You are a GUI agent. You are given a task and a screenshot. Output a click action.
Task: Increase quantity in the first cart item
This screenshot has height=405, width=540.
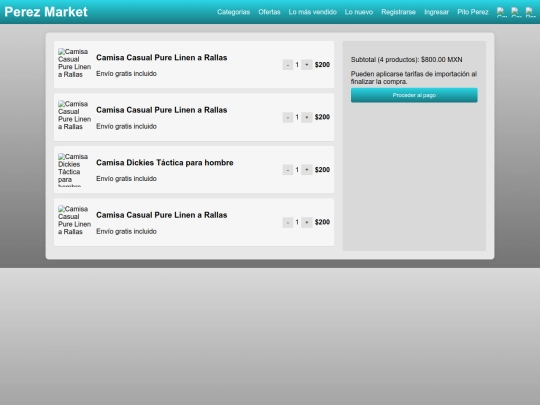pos(307,65)
